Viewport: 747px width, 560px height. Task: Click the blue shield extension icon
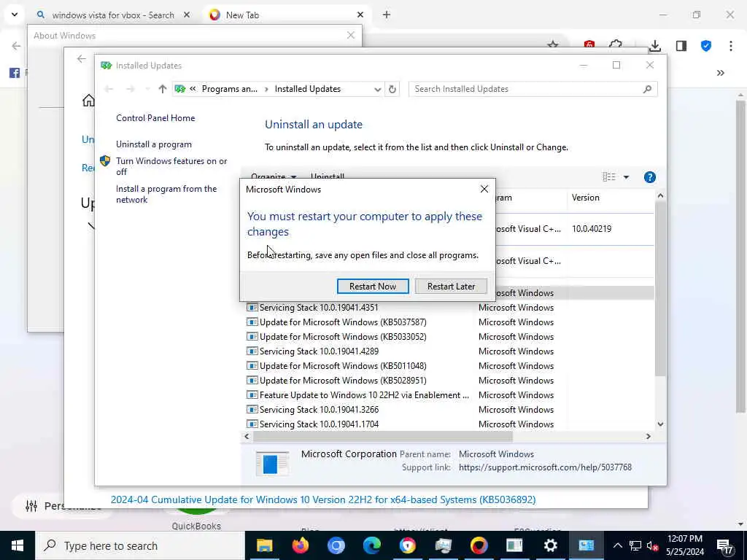[706, 46]
